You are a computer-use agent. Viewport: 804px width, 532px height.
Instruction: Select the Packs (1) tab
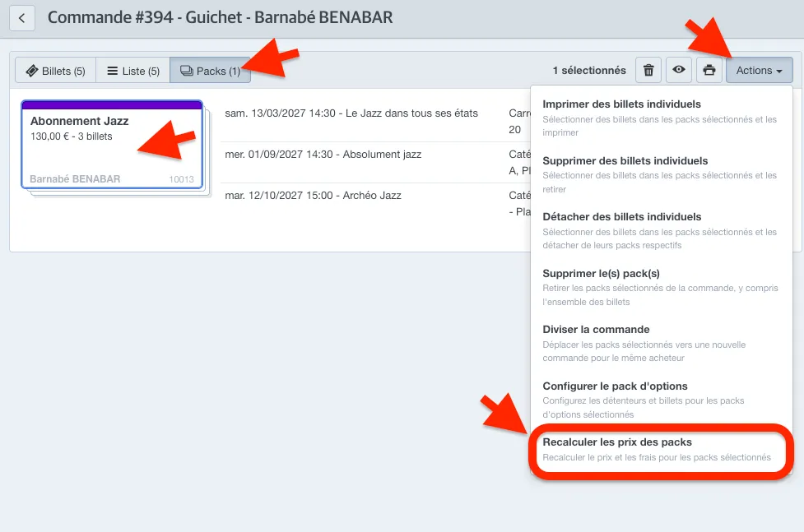pyautogui.click(x=210, y=71)
